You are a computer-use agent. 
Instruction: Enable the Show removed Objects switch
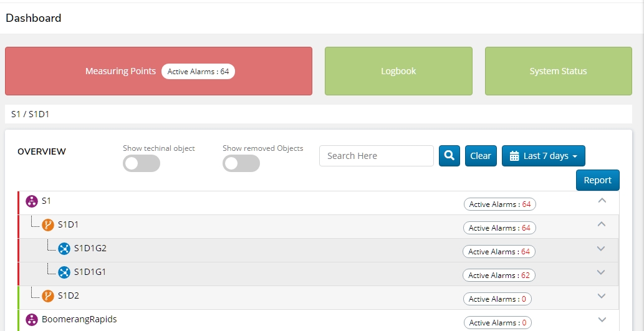pyautogui.click(x=241, y=163)
